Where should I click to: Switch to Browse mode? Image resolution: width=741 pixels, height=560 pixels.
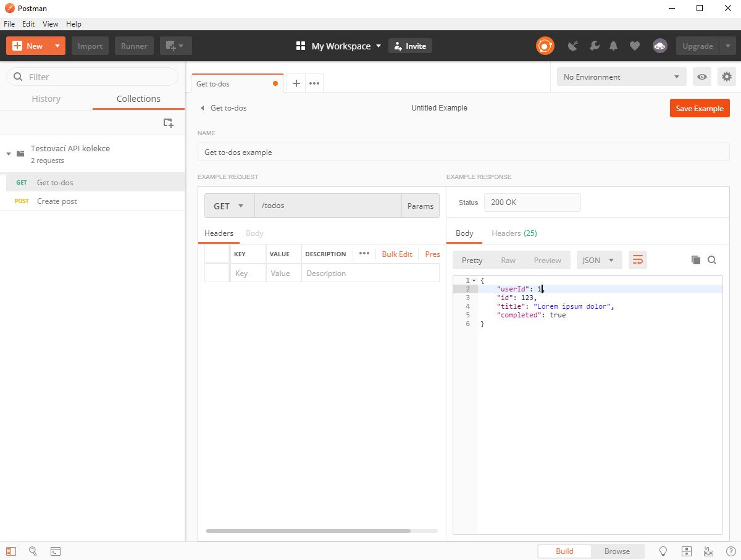pos(617,551)
